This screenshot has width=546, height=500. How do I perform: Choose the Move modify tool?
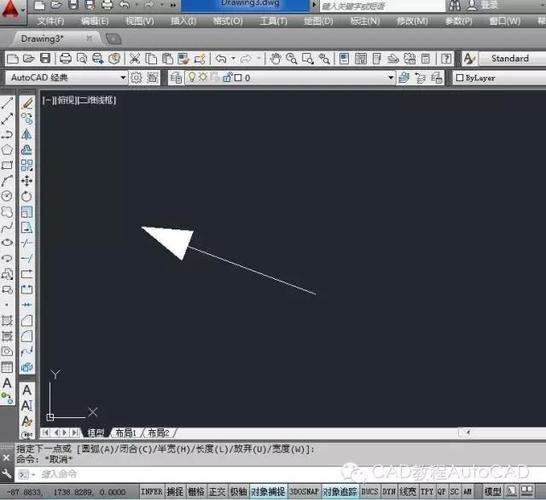coord(27,181)
